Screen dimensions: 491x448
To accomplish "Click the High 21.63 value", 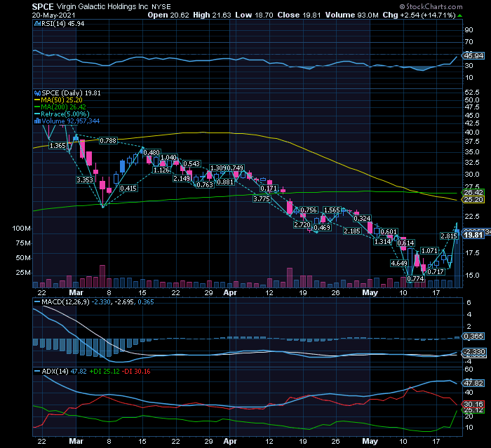I will point(212,15).
